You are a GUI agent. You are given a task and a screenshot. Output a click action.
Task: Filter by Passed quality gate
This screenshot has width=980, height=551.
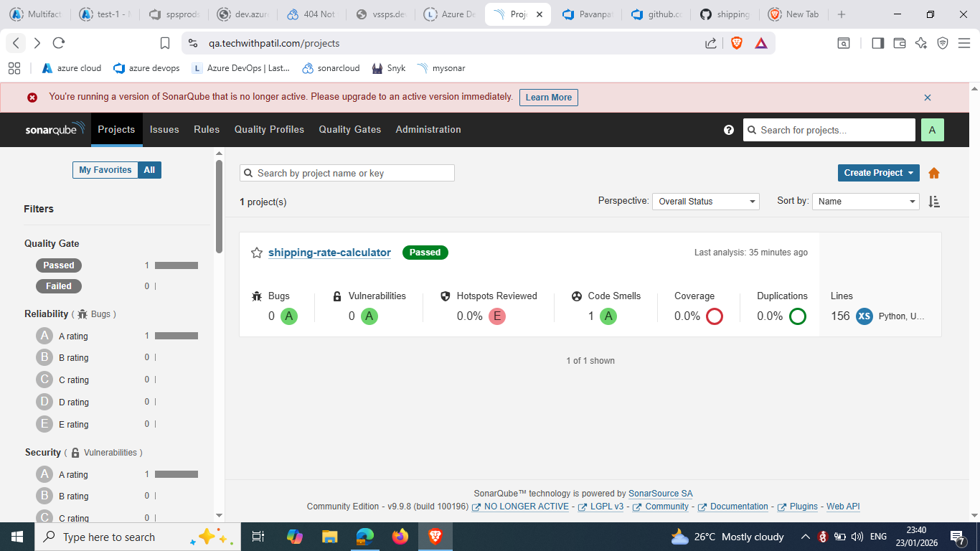[x=59, y=265]
